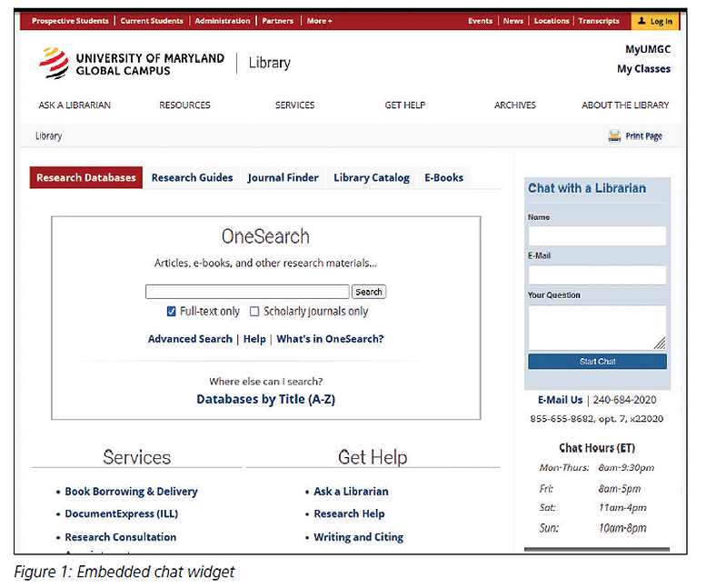706x588 pixels.
Task: Open Current Students in top bar
Action: [x=152, y=21]
